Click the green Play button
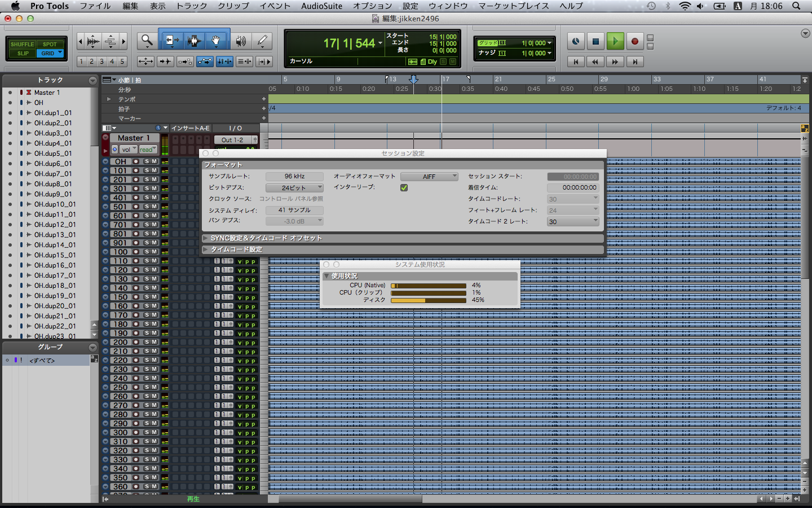Image resolution: width=812 pixels, height=508 pixels. 615,41
